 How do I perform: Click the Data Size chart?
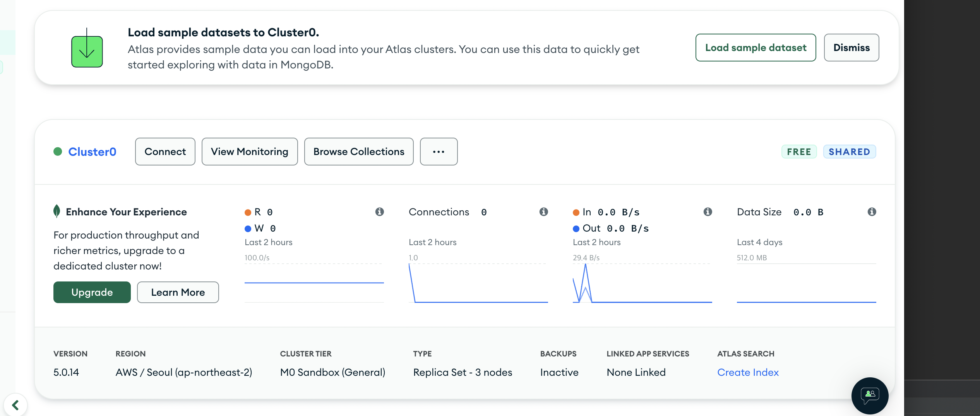(807, 283)
